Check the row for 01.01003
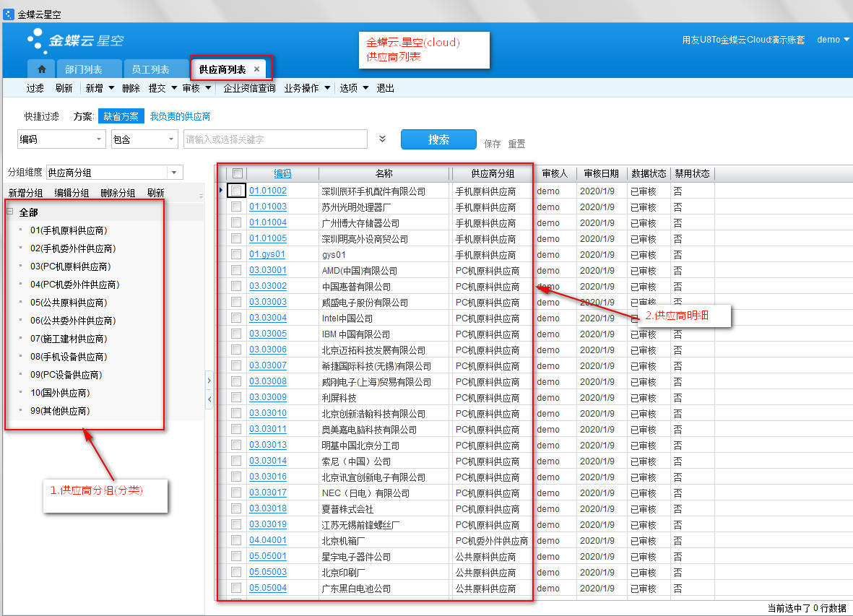The image size is (853, 616). (236, 207)
